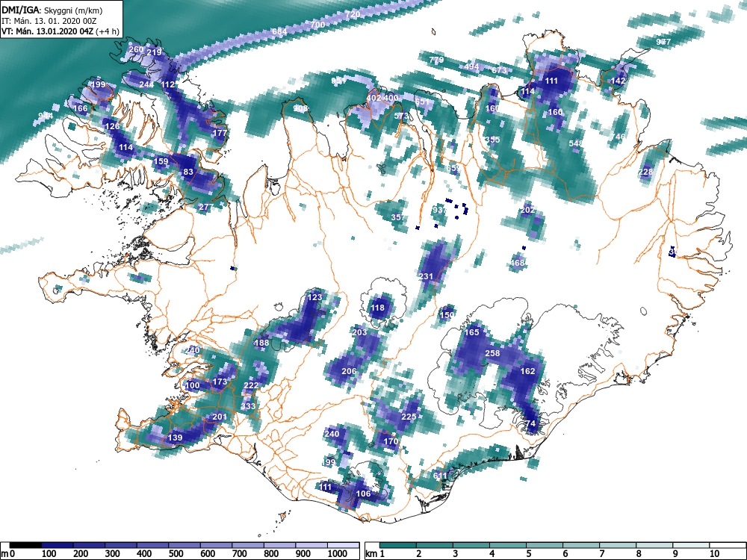Click the map value '142' in the northeast

click(x=618, y=81)
